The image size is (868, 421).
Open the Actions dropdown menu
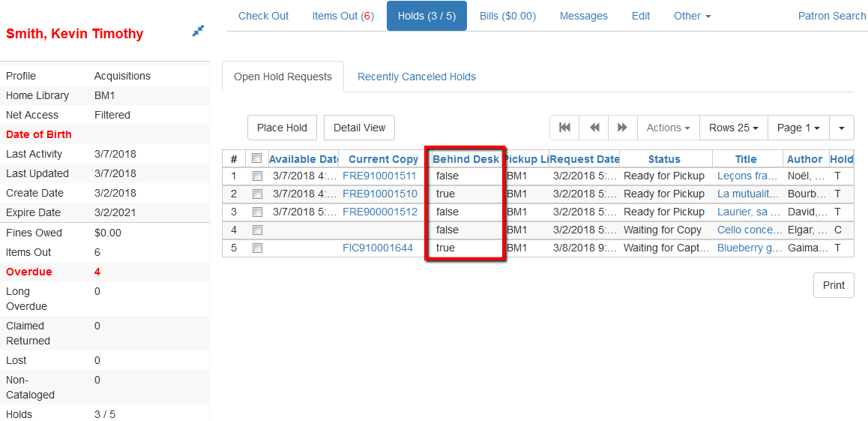(668, 128)
